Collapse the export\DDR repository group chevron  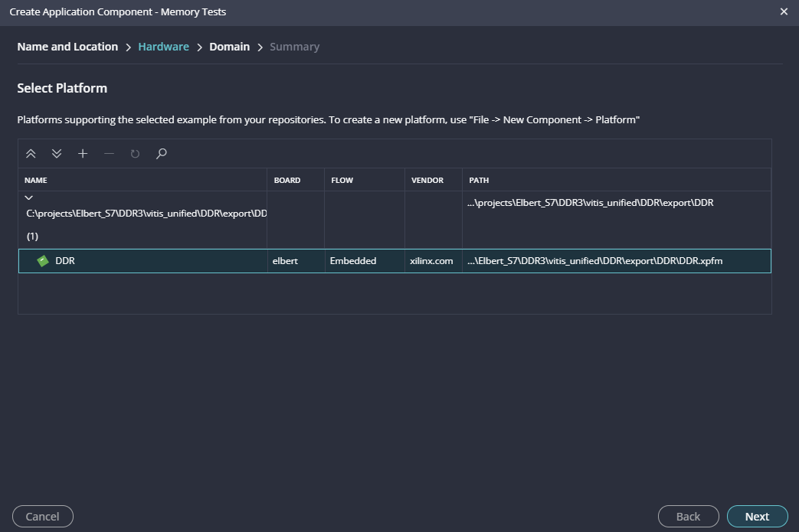point(29,198)
